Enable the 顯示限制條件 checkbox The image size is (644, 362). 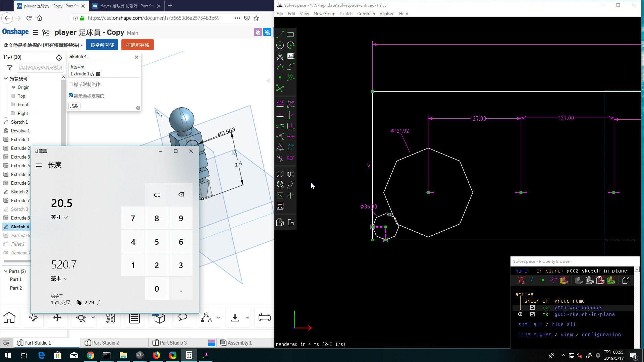click(71, 84)
